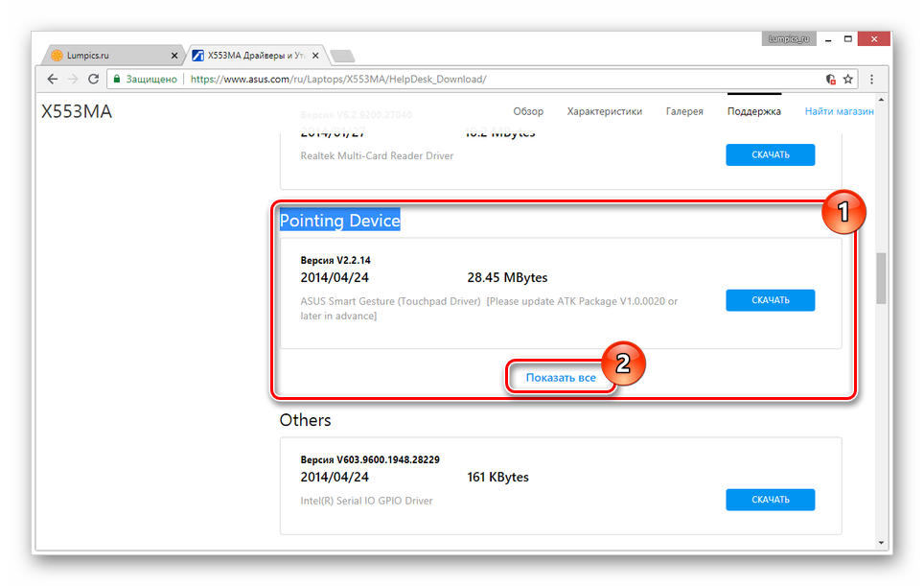
Task: Click the browser forward arrow
Action: click(x=72, y=79)
